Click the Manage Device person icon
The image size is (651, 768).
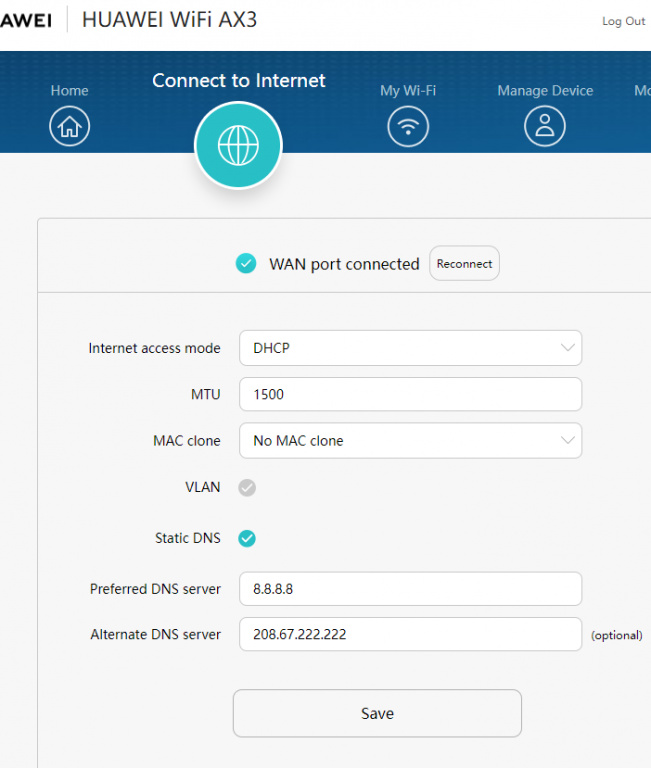[x=545, y=126]
